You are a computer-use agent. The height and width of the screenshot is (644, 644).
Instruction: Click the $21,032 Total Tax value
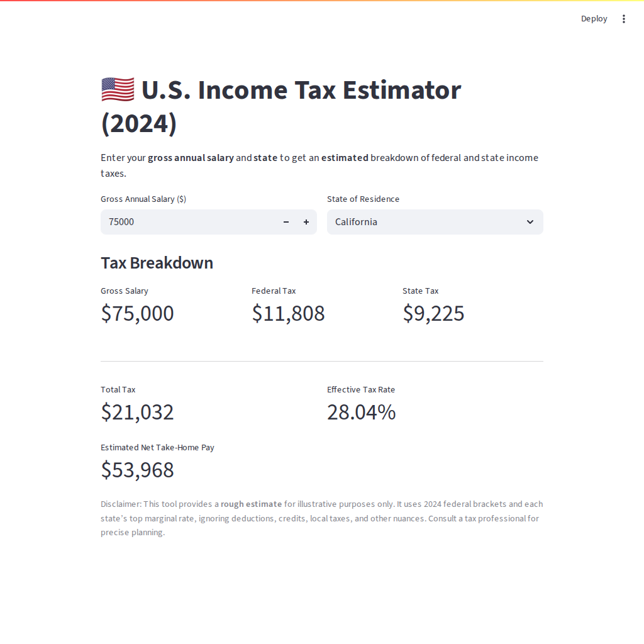click(x=137, y=412)
